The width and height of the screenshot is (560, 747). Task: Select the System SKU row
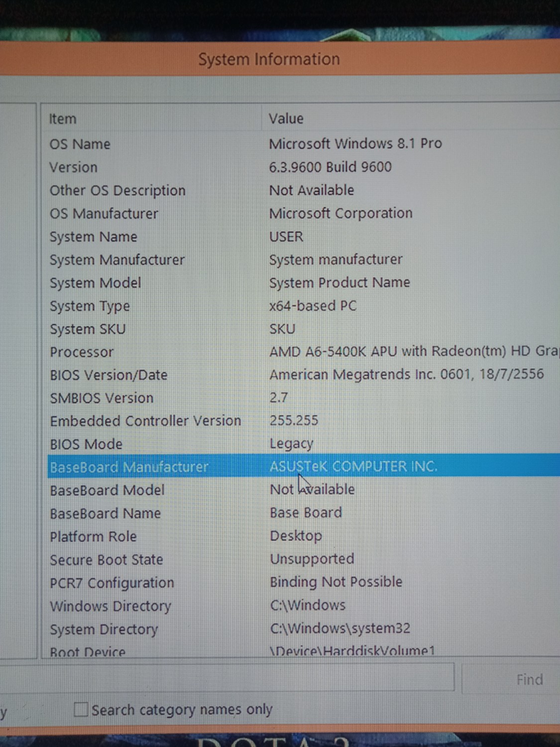(303, 329)
